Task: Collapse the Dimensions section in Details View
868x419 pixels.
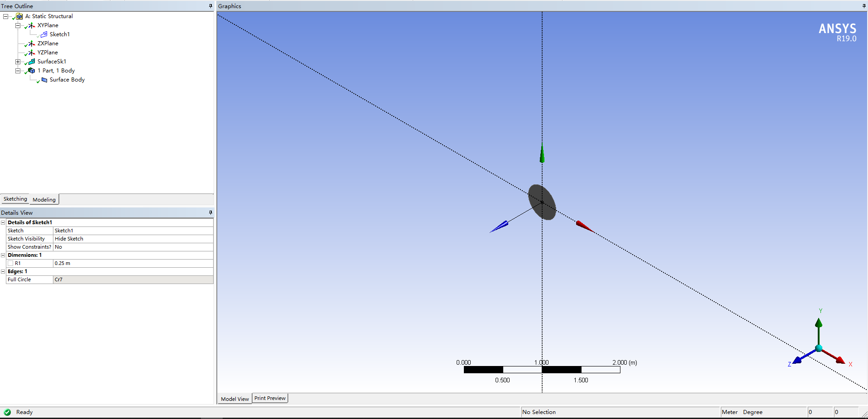Action: point(3,255)
